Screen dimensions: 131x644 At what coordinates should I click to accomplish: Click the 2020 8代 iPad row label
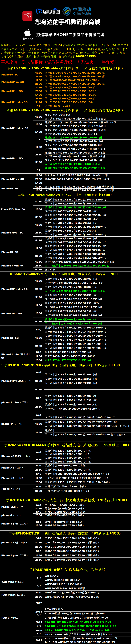(39, 632)
